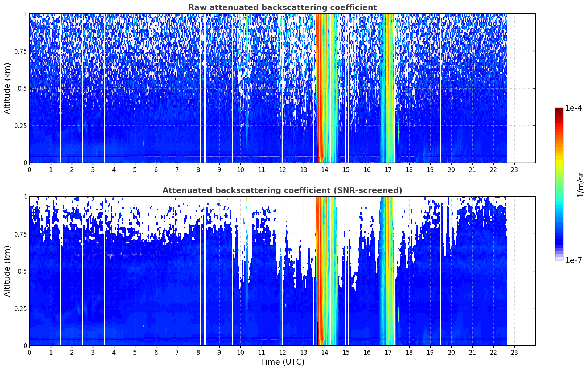Click the 0.75 altitude tick of the top plot
588x370 pixels.
pos(21,51)
